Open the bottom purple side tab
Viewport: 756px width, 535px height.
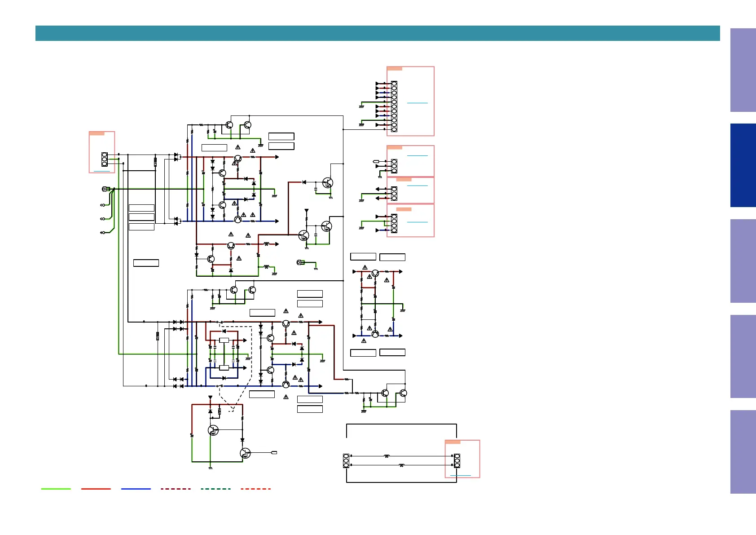pos(743,452)
